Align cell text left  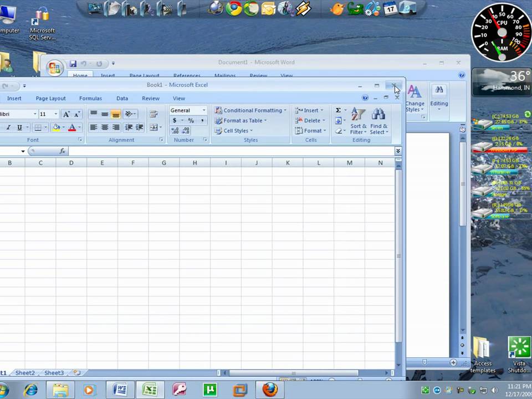[x=94, y=127]
